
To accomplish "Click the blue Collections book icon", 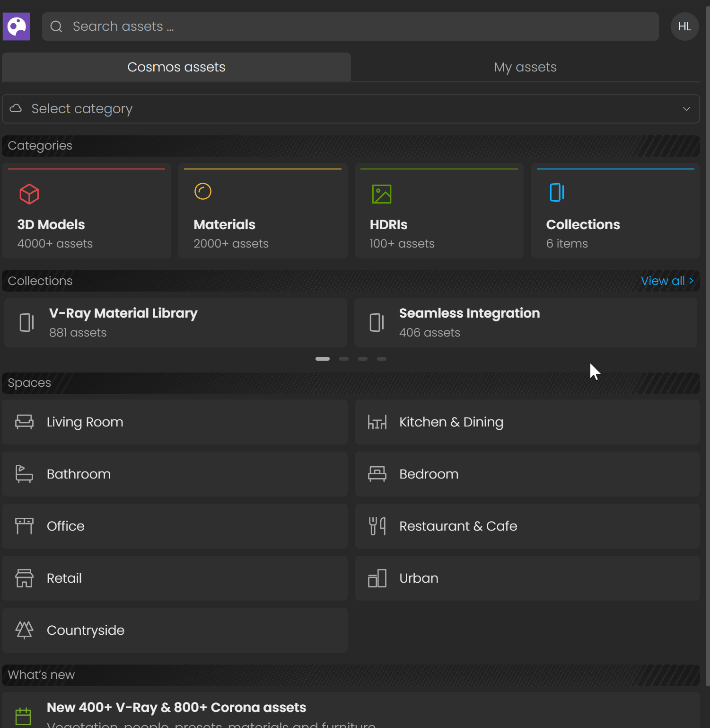I will [x=557, y=193].
